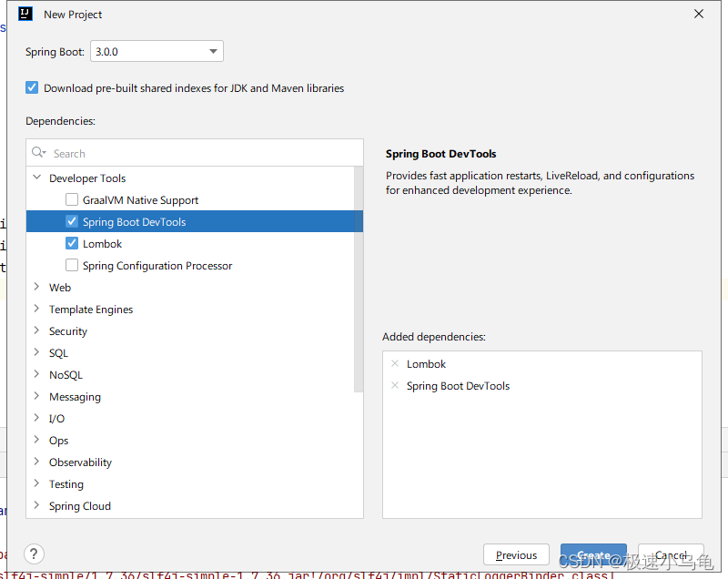
Task: Click the Cancel button
Action: click(x=671, y=554)
